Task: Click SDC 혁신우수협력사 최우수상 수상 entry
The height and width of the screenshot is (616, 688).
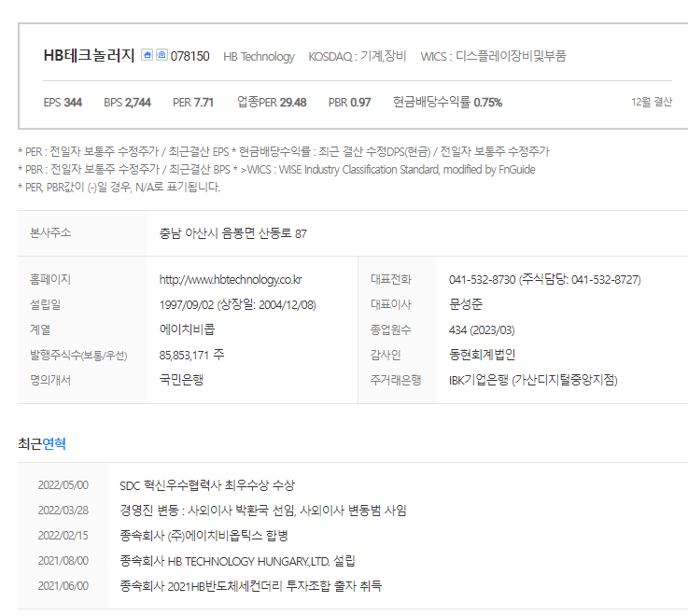Action: [207, 485]
